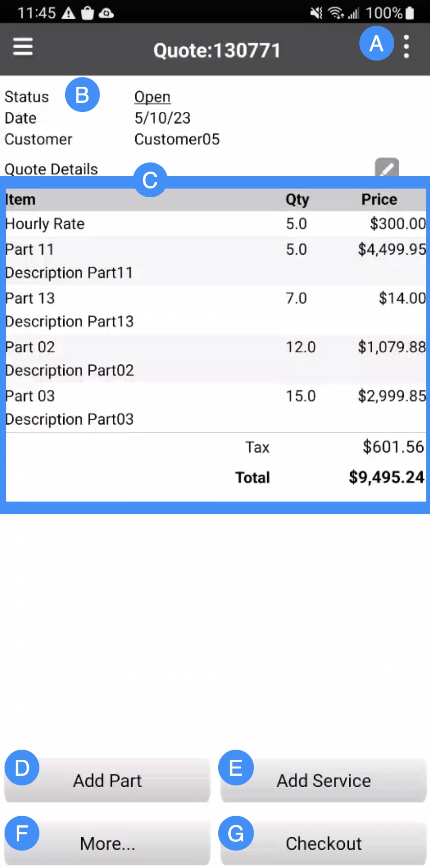The height and width of the screenshot is (868, 430).
Task: Tap the muted sound status icon
Action: tap(316, 13)
